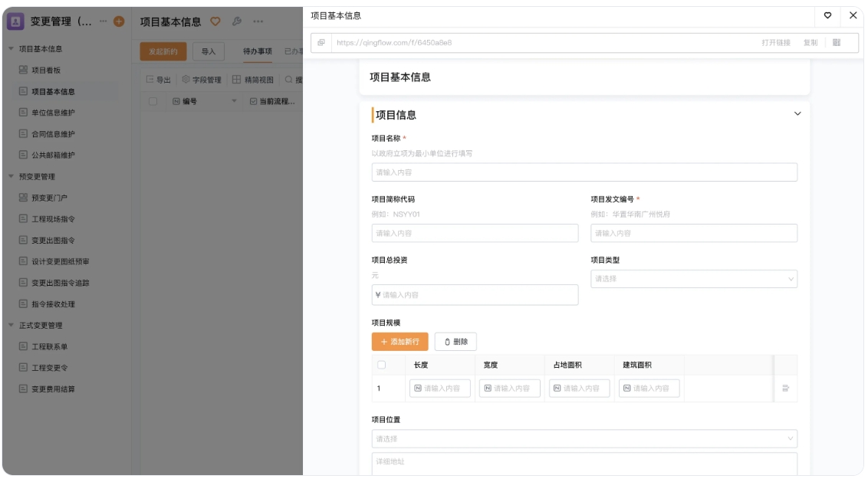Open the wrench settings icon next to page title

point(237,21)
